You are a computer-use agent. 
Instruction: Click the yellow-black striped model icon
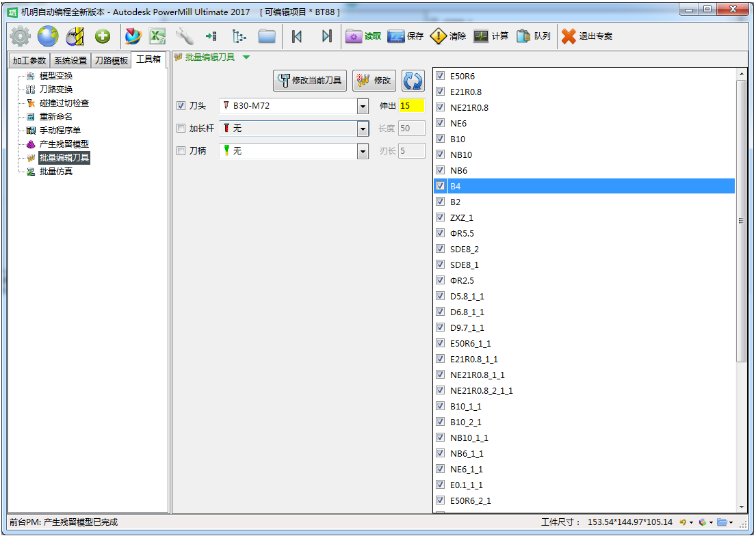(x=75, y=36)
